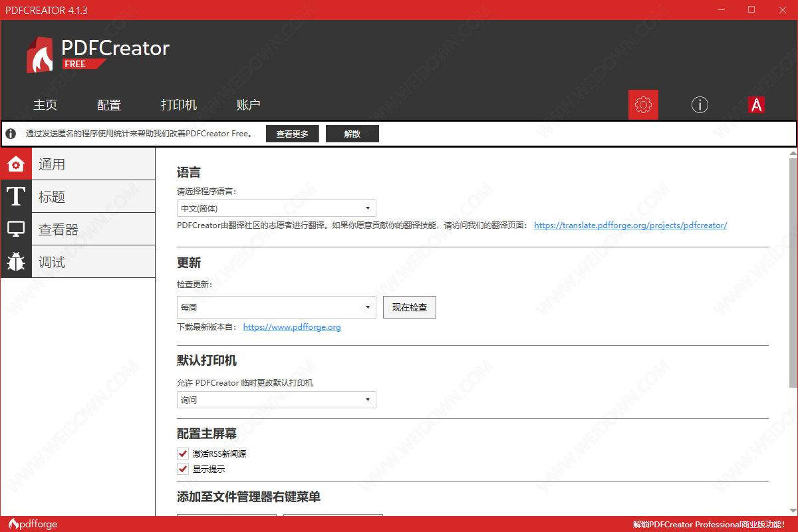The height and width of the screenshot is (532, 798).
Task: Go to the 主页 tab
Action: [45, 105]
